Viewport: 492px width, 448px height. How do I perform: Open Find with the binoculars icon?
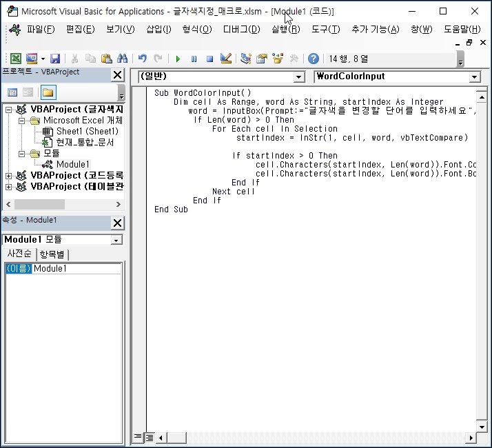tap(123, 59)
